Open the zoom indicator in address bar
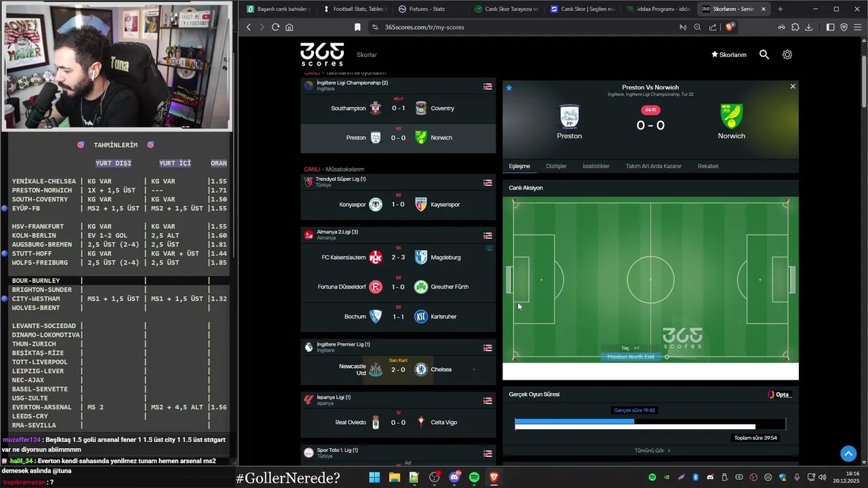The image size is (868, 488). click(697, 27)
